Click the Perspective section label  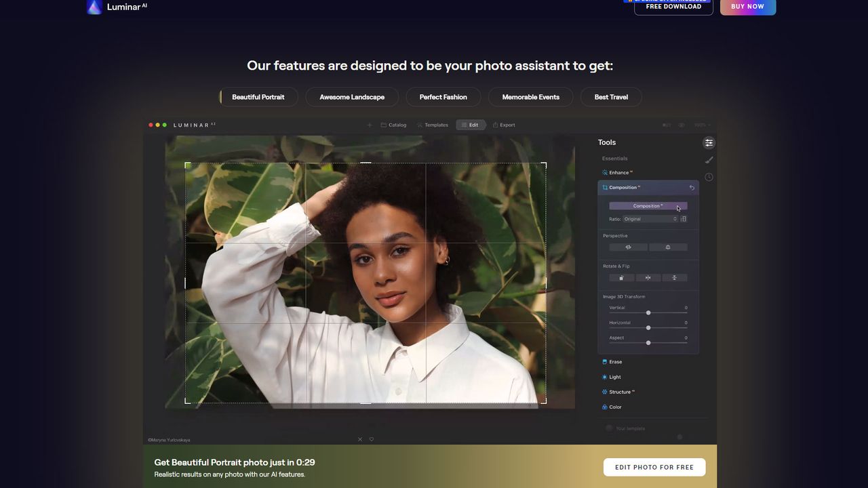click(615, 236)
